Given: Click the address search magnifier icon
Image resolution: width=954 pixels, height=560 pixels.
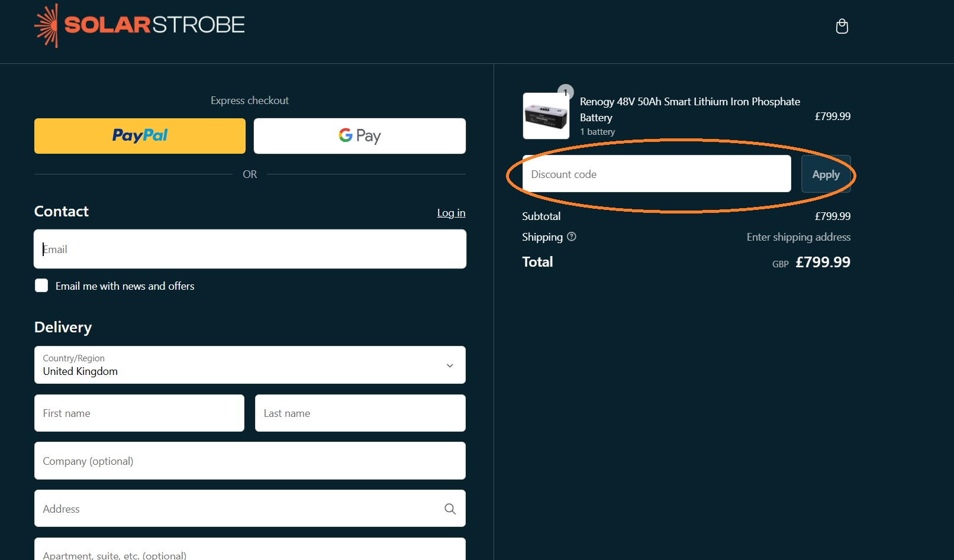Looking at the screenshot, I should [x=450, y=509].
